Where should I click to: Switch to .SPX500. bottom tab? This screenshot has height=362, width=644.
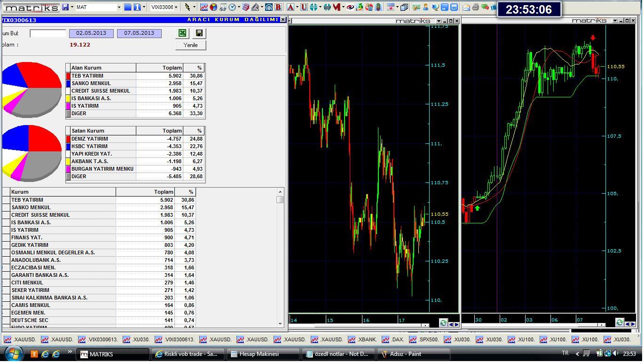pyautogui.click(x=424, y=339)
